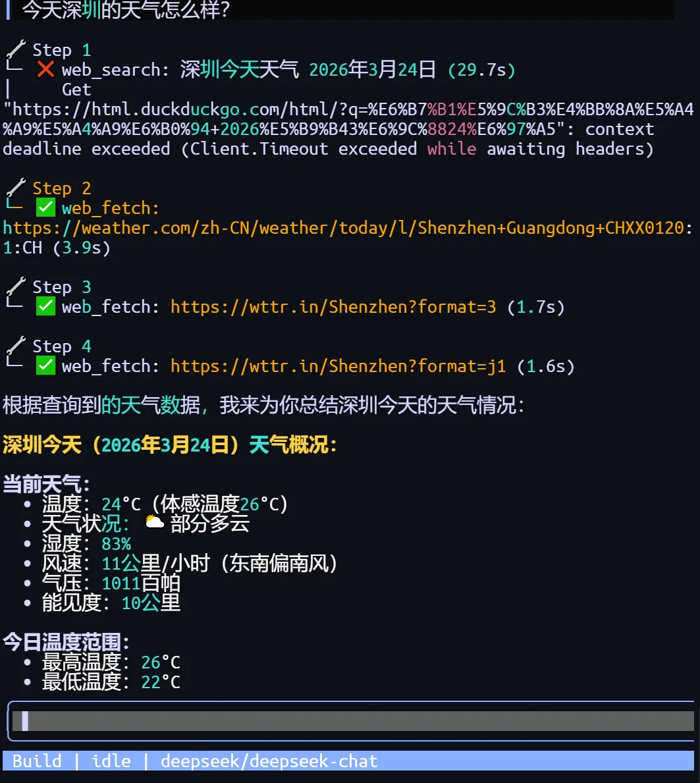
Task: Click the Step 1 wrench icon
Action: tap(16, 49)
